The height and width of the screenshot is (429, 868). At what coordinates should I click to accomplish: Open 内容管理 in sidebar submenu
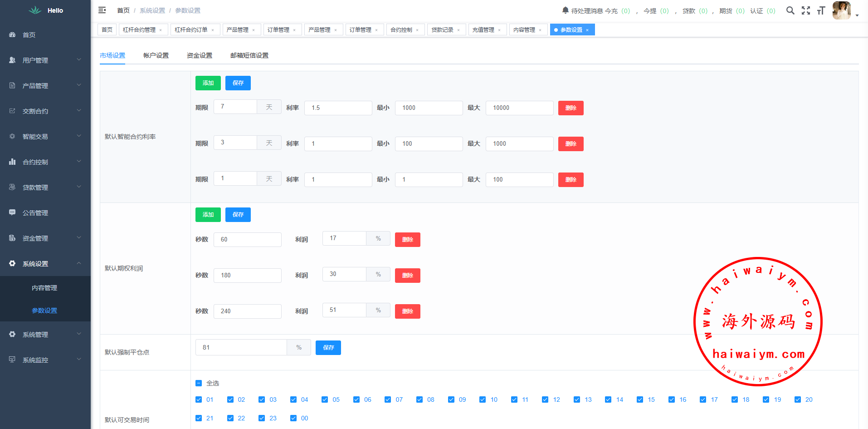pyautogui.click(x=44, y=288)
